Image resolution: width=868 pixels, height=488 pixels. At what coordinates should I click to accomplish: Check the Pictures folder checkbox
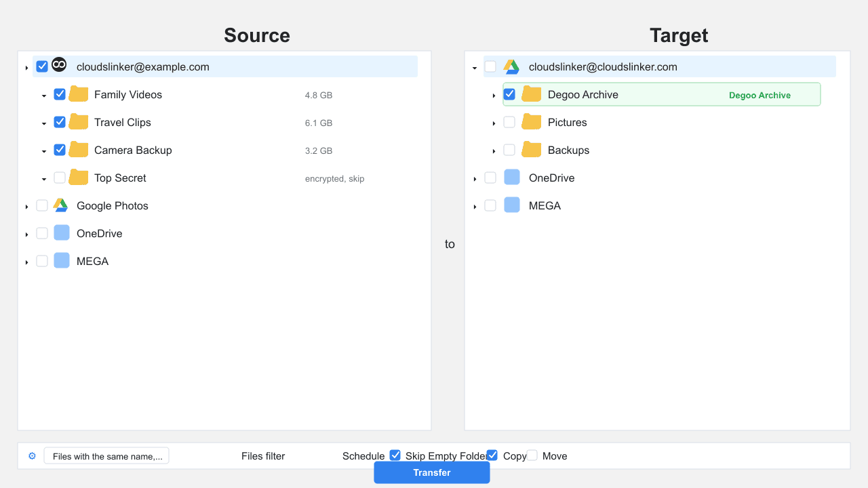509,122
